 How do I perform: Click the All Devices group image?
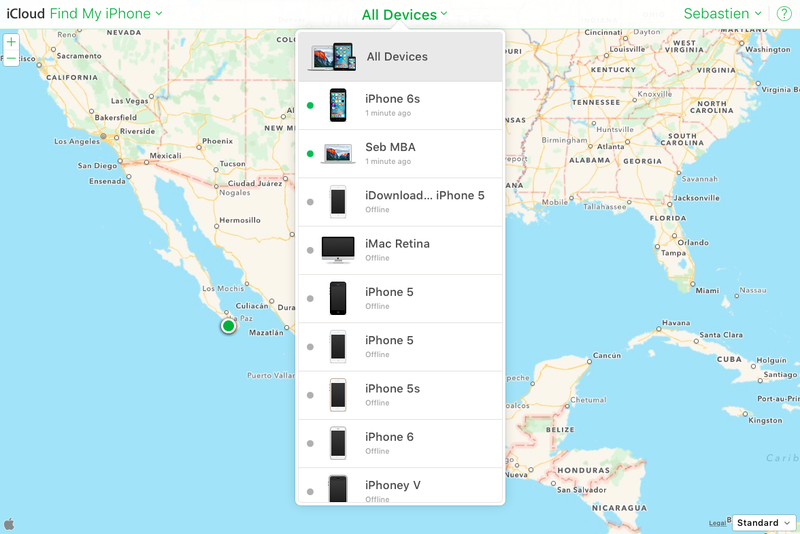click(332, 57)
